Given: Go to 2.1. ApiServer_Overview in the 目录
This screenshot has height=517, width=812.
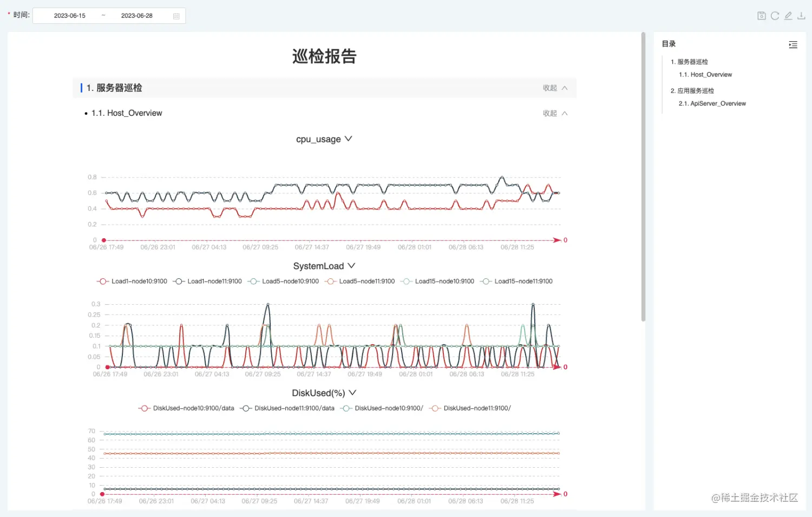Looking at the screenshot, I should tap(712, 103).
